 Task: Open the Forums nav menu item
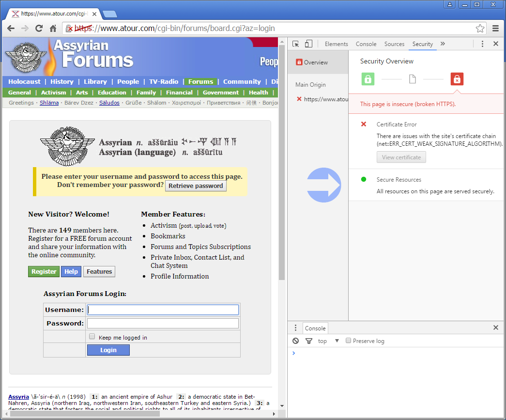click(201, 82)
